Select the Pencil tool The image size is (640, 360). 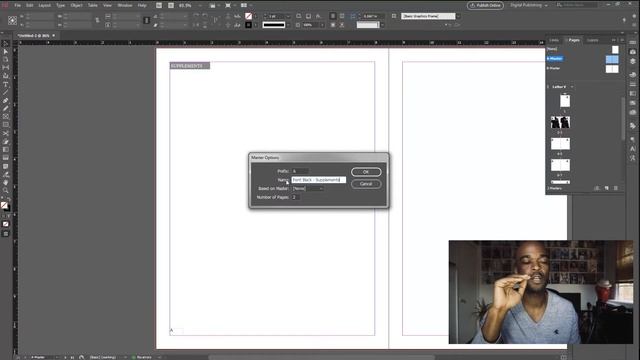(5, 109)
